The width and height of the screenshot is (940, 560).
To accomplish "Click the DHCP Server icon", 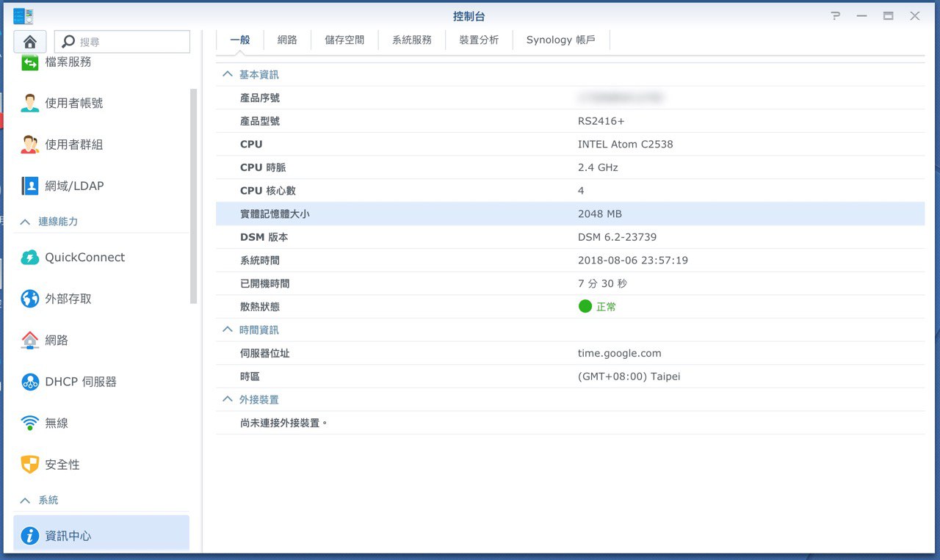I will [x=30, y=382].
